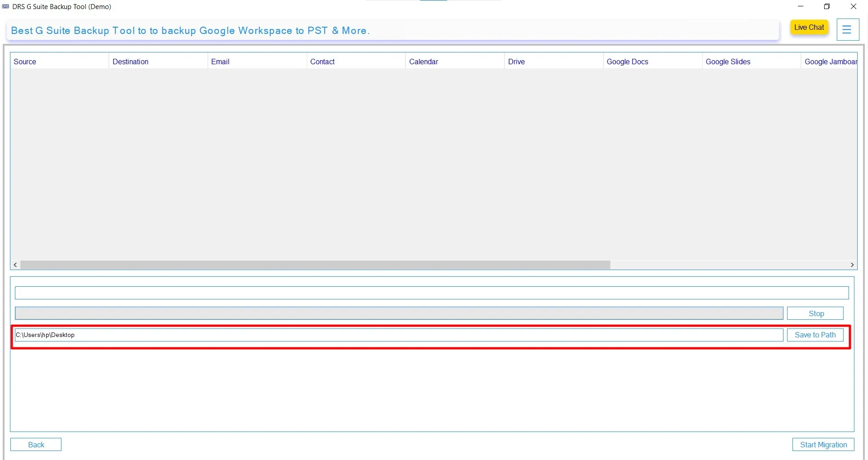This screenshot has height=460, width=868.
Task: Select the Calendar column header
Action: 455,62
